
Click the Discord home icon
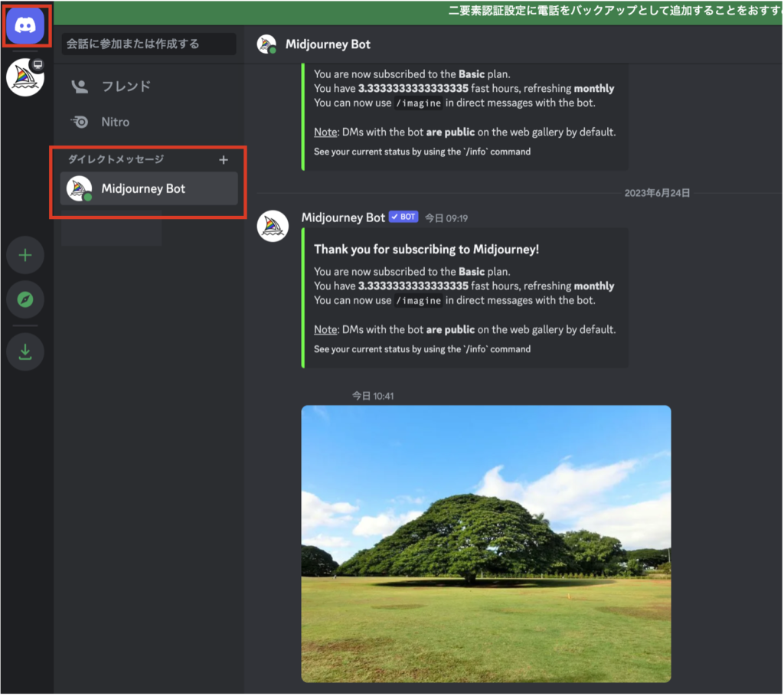pos(25,25)
